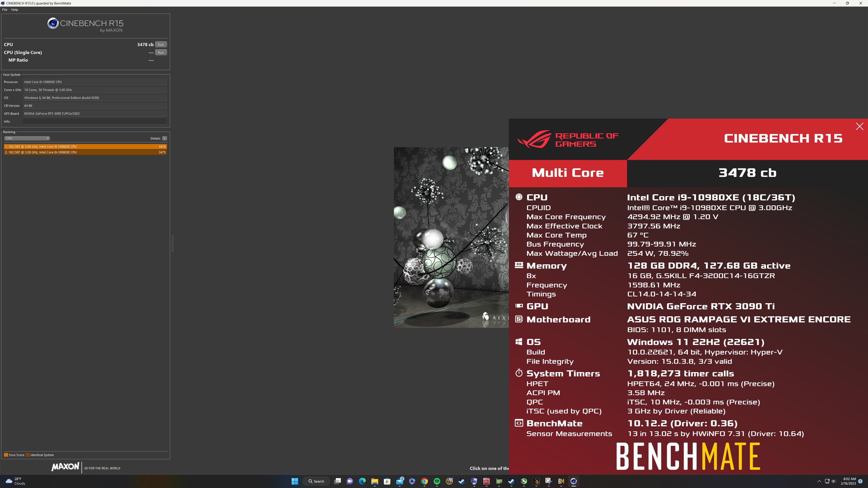Click the Your Score orange legend swatch
The height and width of the screenshot is (488, 868).
point(6,455)
